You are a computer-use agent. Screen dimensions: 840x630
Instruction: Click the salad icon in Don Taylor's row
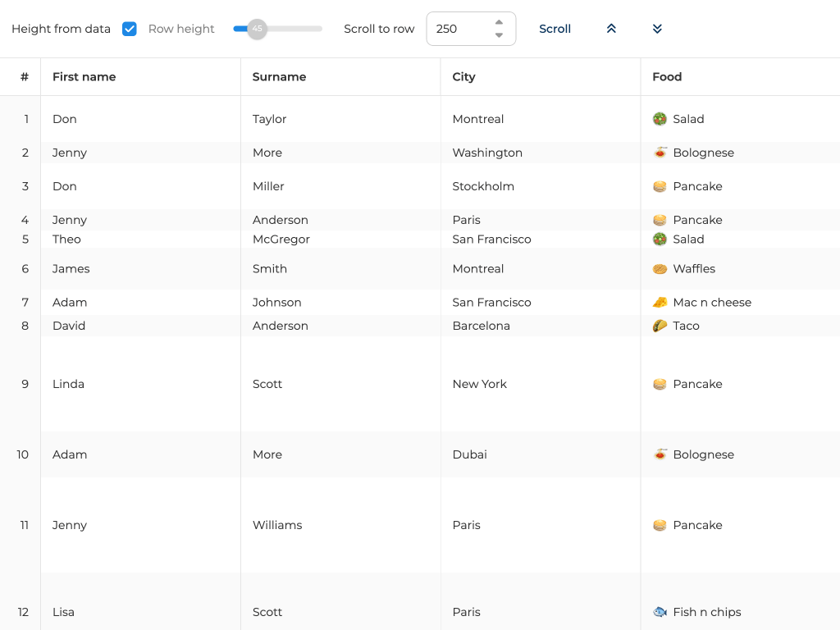660,119
